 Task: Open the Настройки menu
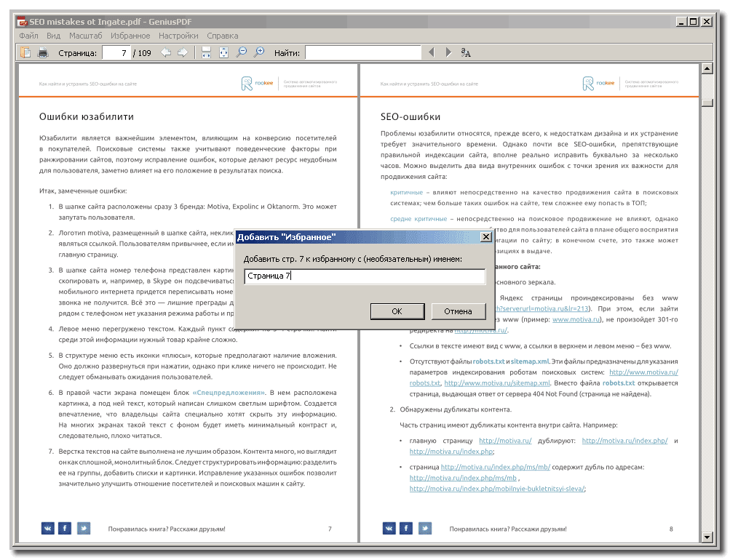(178, 36)
